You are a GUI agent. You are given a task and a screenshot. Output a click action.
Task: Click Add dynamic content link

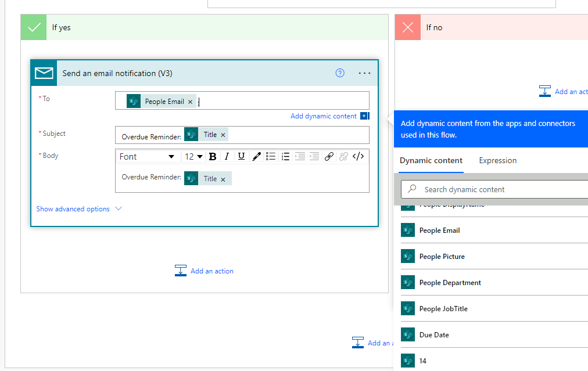323,116
